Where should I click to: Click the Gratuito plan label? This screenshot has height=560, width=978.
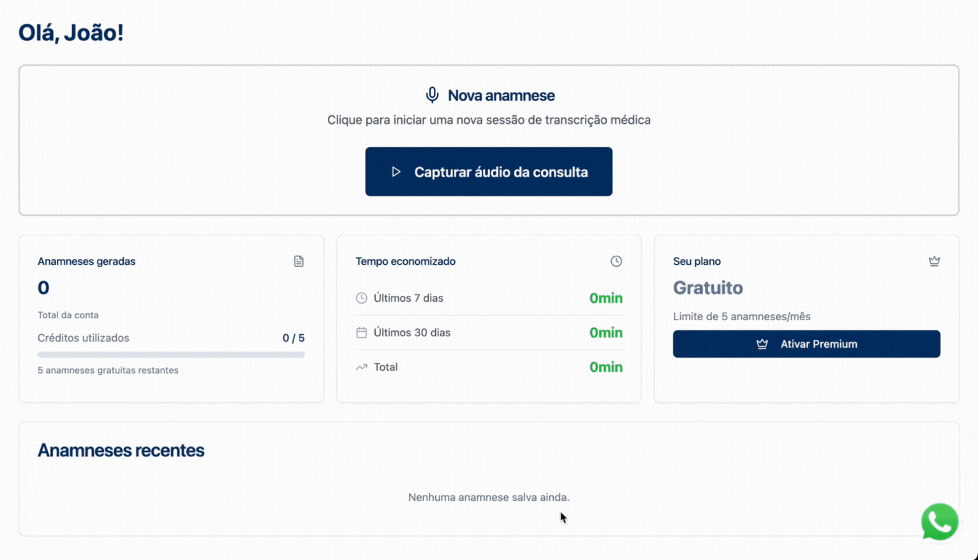[708, 288]
